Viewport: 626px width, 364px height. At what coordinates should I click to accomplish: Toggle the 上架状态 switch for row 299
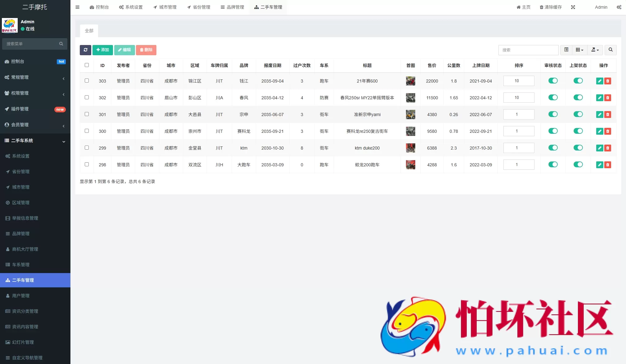[578, 148]
